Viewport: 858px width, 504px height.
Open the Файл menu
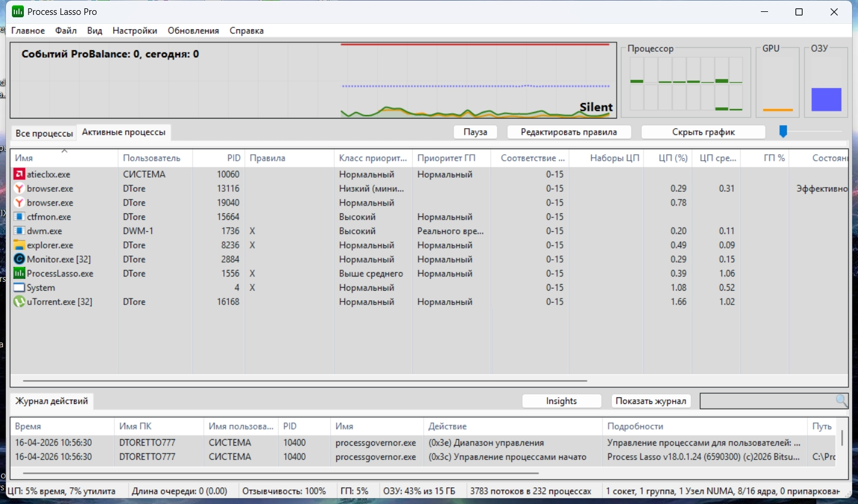pos(66,31)
